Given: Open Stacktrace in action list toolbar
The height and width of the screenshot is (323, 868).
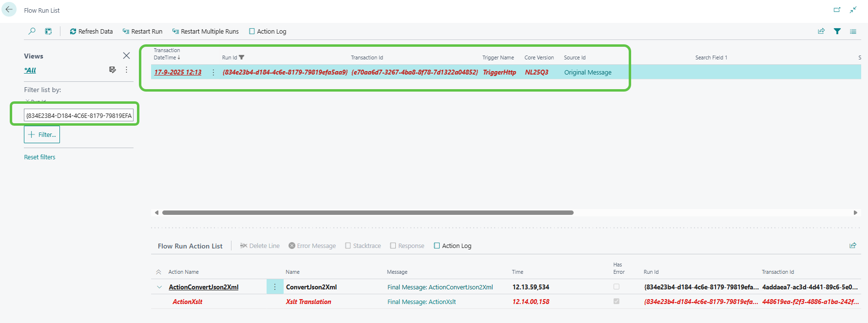Looking at the screenshot, I should coord(363,246).
